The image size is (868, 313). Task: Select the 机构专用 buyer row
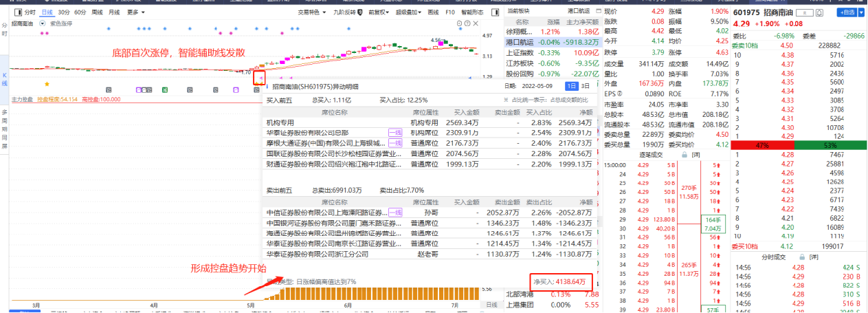point(428,122)
